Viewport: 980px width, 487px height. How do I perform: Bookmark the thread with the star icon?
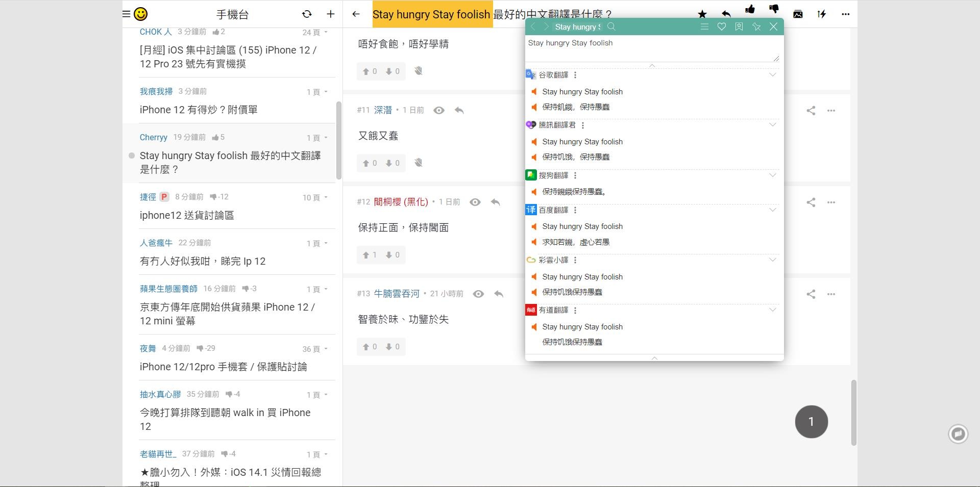(x=702, y=14)
